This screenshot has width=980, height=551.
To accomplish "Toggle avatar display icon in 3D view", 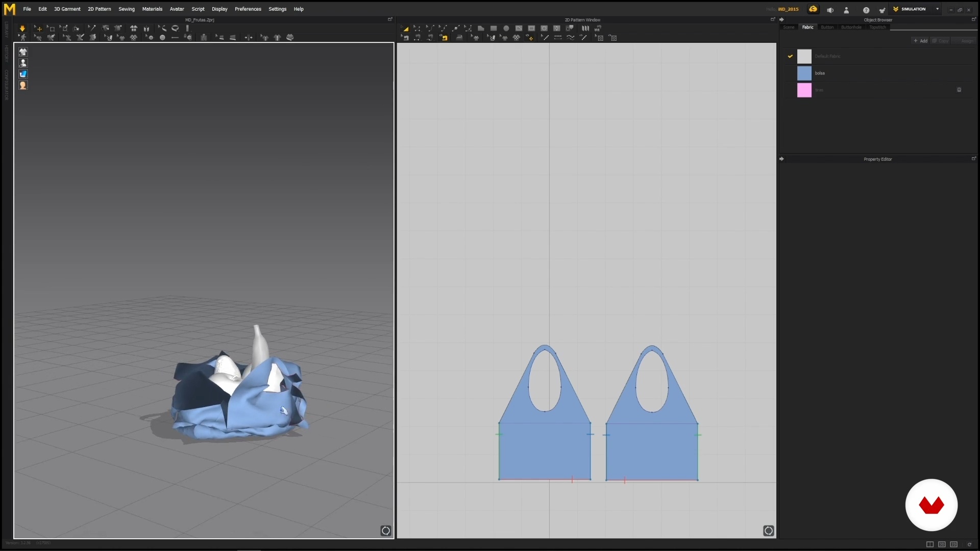I will click(x=23, y=63).
